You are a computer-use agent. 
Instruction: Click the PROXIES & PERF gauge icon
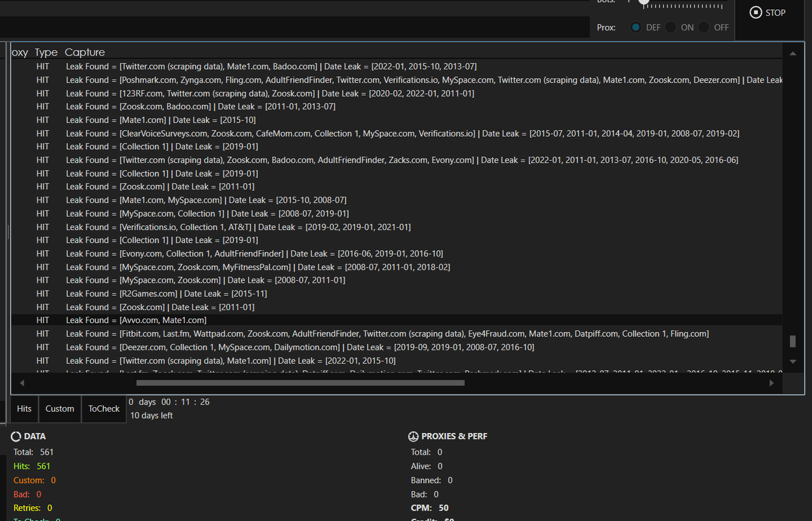point(413,436)
